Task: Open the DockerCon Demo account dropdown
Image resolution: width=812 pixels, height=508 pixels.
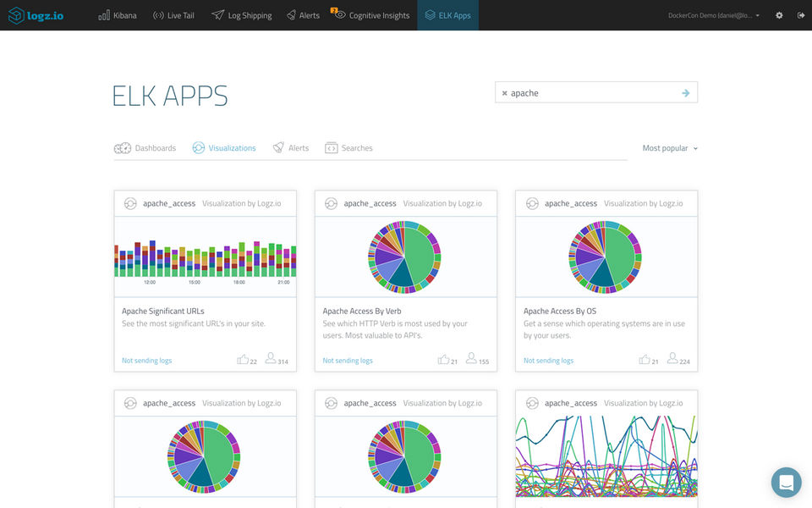Action: [x=714, y=15]
